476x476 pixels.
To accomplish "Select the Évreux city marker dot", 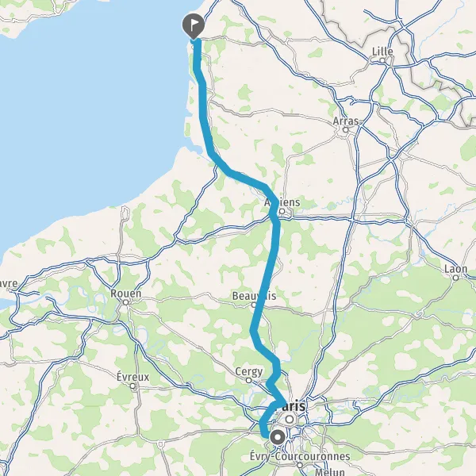I will coord(132,386).
